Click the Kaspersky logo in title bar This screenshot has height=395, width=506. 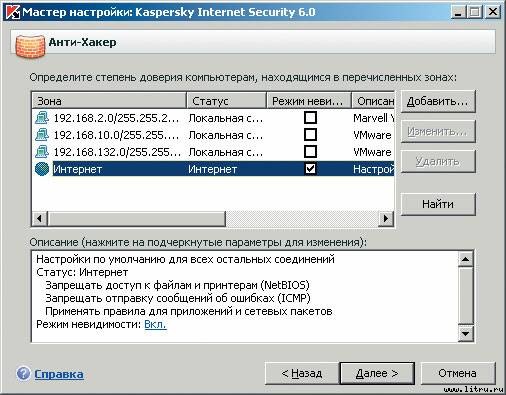pyautogui.click(x=13, y=12)
